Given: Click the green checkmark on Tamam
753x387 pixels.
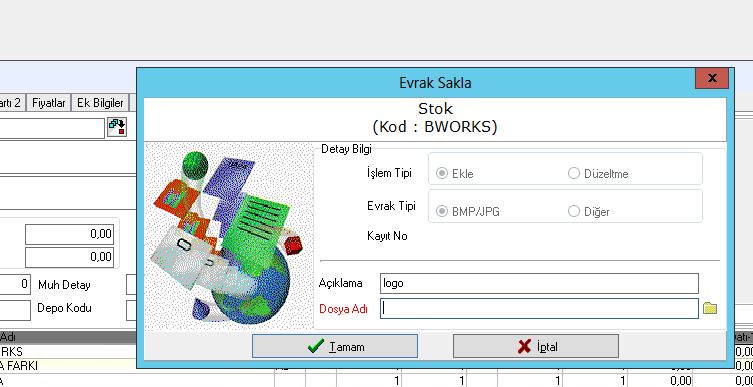Looking at the screenshot, I should [x=316, y=346].
